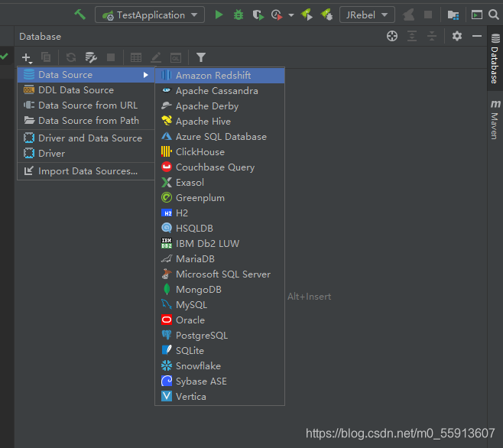The image size is (503, 448).
Task: Open the Maven side tool tab
Action: 495,119
